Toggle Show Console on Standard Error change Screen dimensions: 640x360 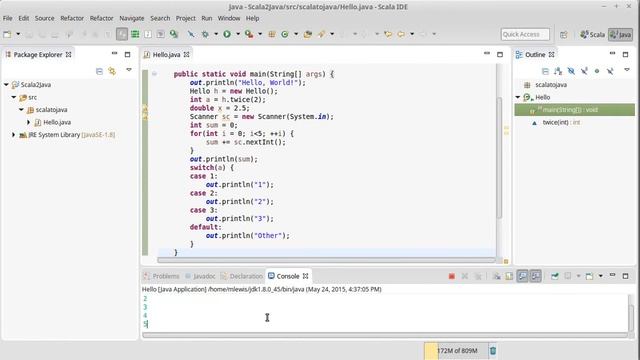[x=536, y=276]
